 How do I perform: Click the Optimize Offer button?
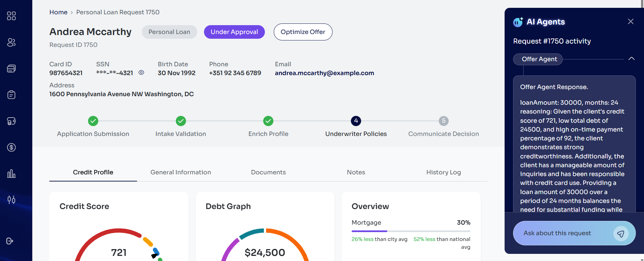click(x=303, y=32)
